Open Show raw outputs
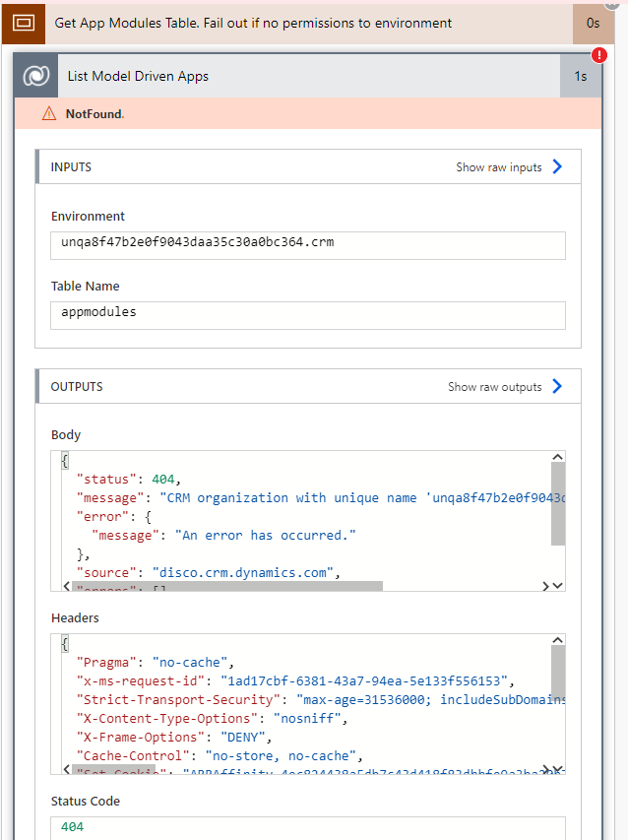The width and height of the screenshot is (628, 840). point(493,386)
